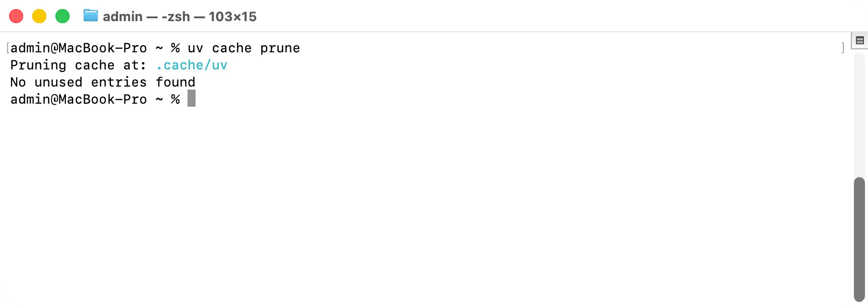Viewport: 868px width, 305px height.
Task: Minimize the Terminal window with the yellow button
Action: click(x=39, y=16)
